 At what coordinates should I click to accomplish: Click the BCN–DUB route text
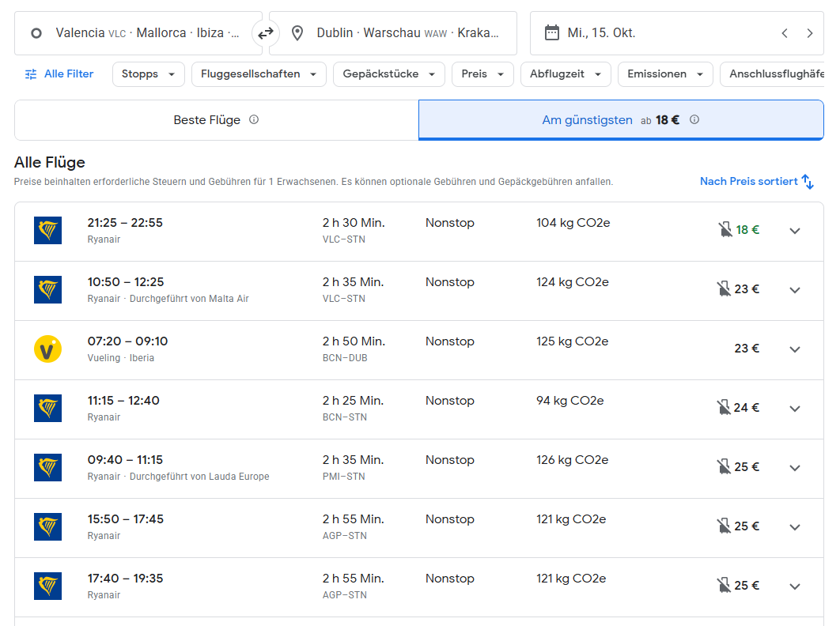pyautogui.click(x=345, y=358)
